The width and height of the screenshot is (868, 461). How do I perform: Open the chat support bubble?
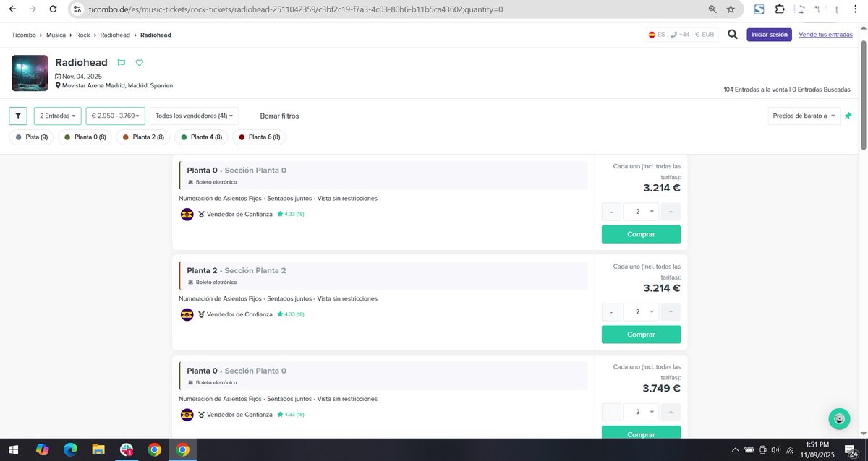pos(839,419)
